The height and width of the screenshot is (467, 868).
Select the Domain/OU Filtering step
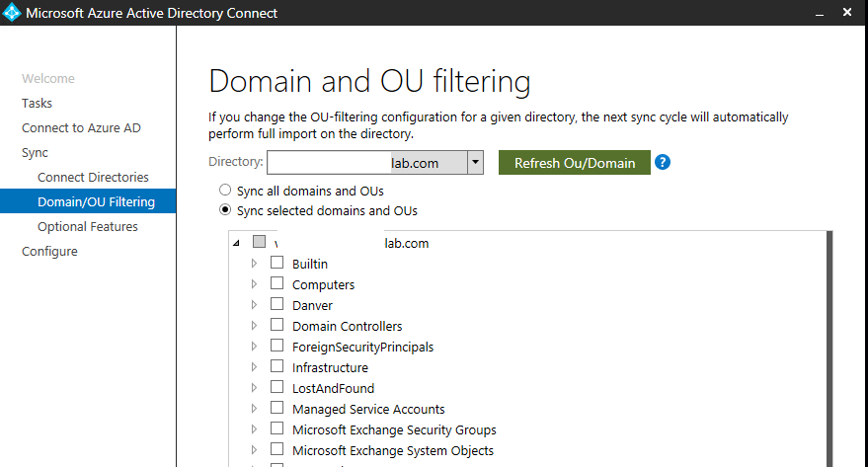88,201
